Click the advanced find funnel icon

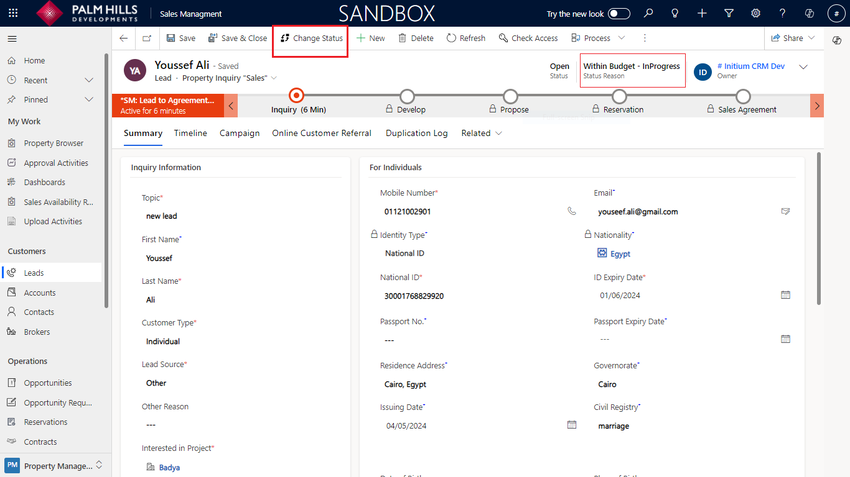pyautogui.click(x=728, y=14)
